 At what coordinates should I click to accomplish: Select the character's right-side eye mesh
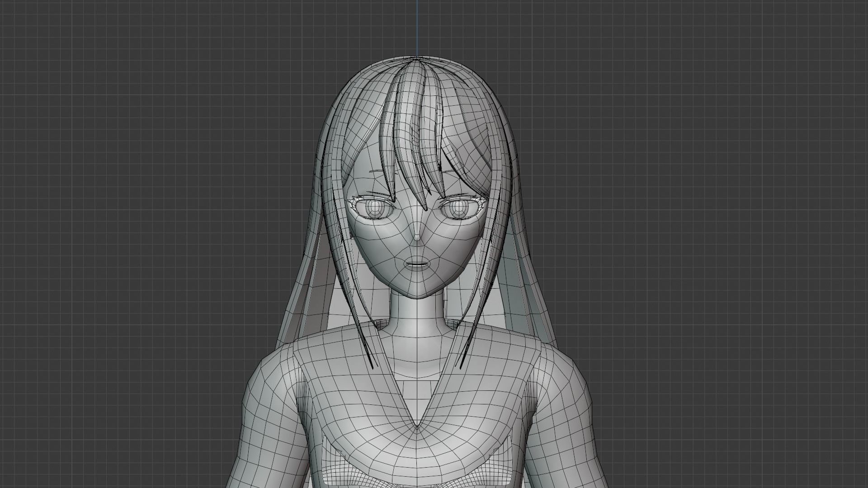click(x=459, y=209)
